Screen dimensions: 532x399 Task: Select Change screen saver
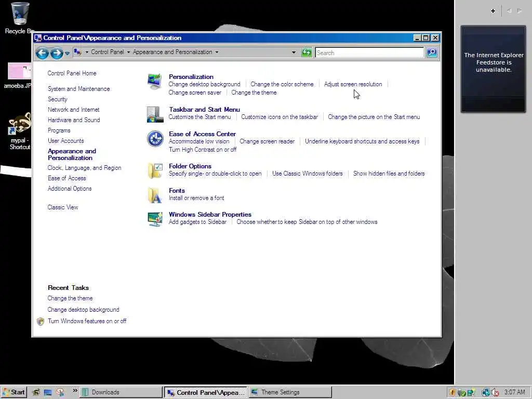click(x=195, y=92)
